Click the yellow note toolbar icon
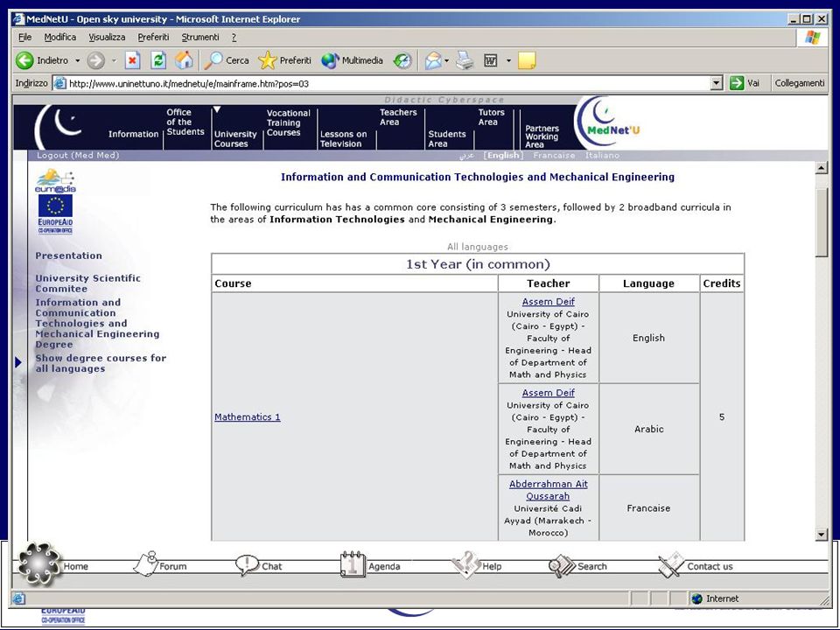 tap(527, 60)
